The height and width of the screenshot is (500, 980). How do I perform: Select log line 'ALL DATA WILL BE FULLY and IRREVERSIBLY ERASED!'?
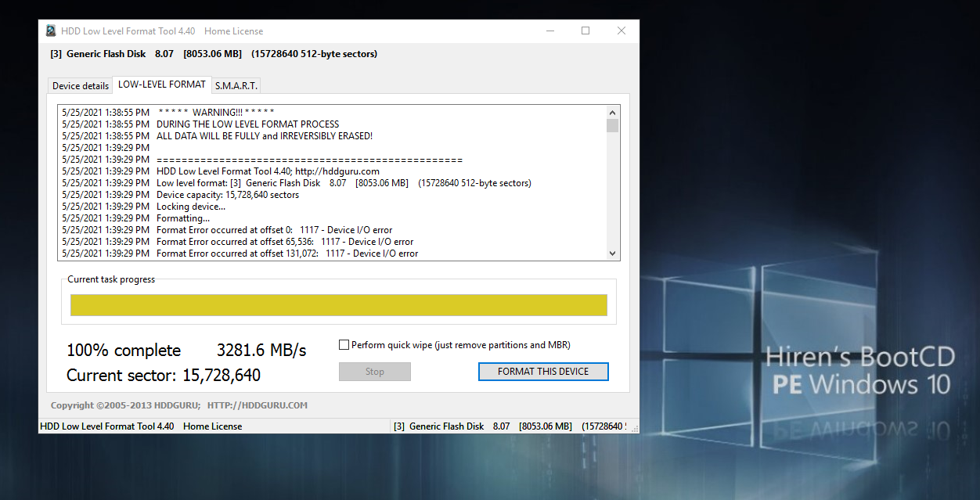coord(218,136)
